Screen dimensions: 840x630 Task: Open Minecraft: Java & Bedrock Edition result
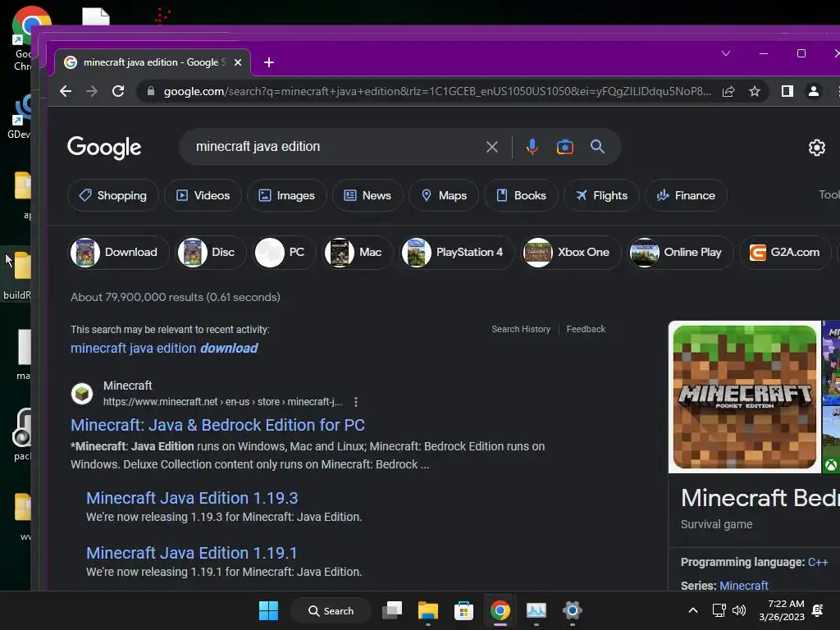click(x=217, y=425)
